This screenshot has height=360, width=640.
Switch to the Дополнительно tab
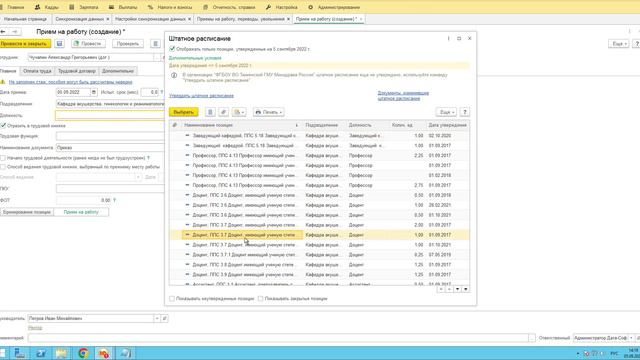[118, 71]
